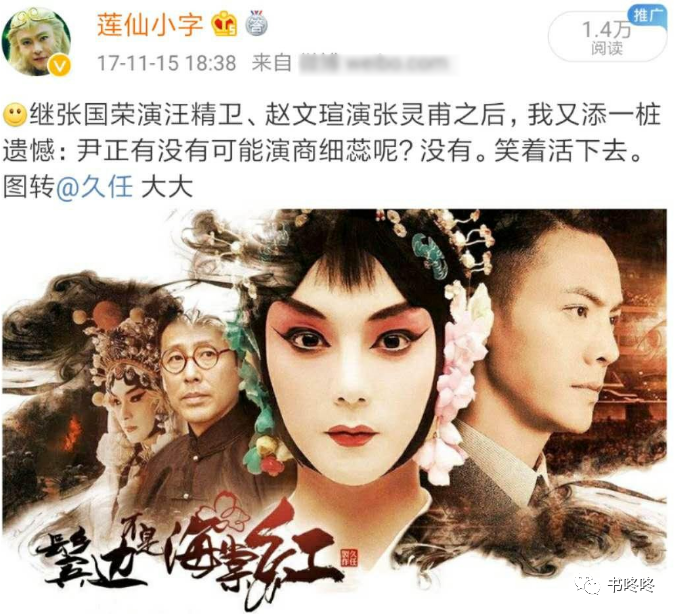Tap the gold crown membership icon

[224, 25]
